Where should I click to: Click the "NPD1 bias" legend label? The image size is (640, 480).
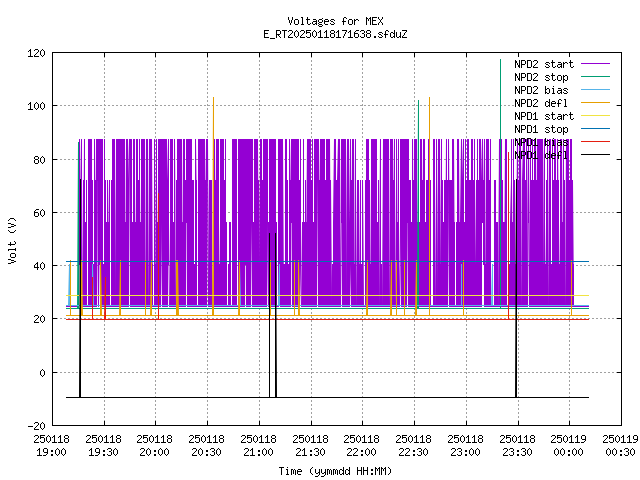pyautogui.click(x=541, y=142)
